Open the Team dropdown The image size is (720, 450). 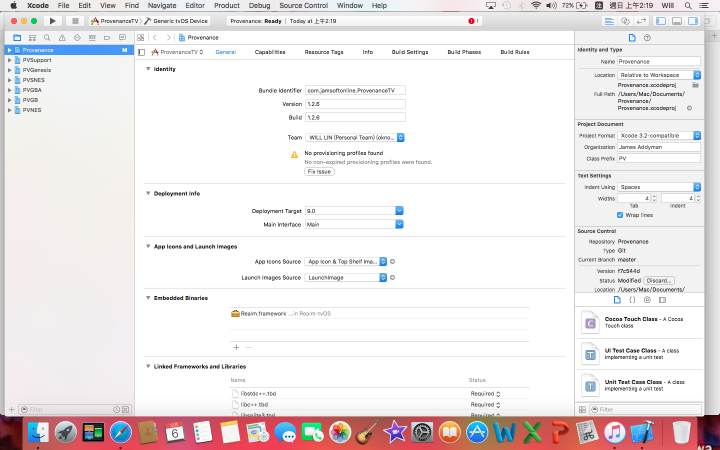click(x=354, y=137)
